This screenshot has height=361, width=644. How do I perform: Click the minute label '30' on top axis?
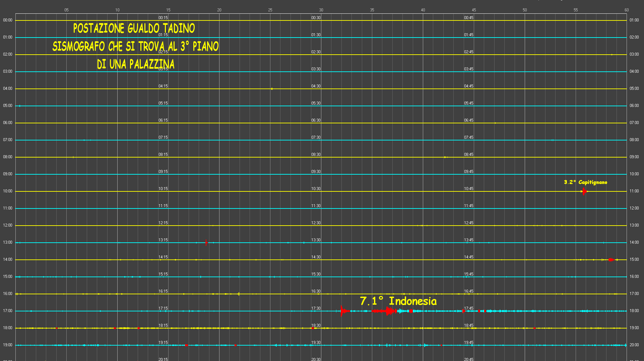pos(321,10)
